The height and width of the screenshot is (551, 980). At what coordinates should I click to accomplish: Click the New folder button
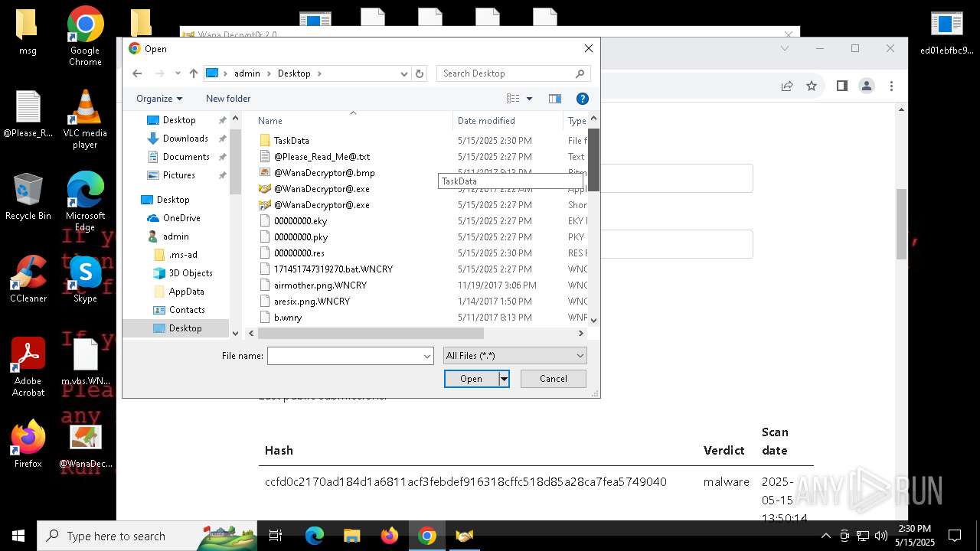click(228, 99)
